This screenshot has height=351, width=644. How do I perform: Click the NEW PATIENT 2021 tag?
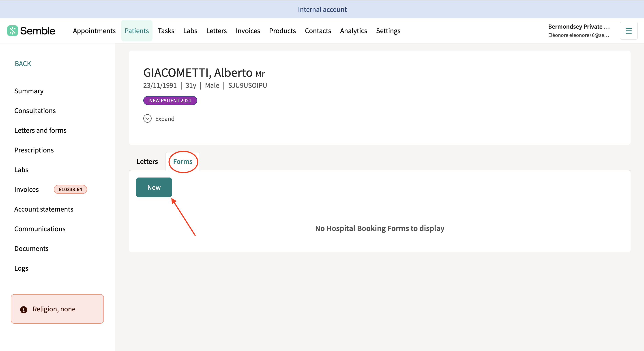[x=170, y=101]
